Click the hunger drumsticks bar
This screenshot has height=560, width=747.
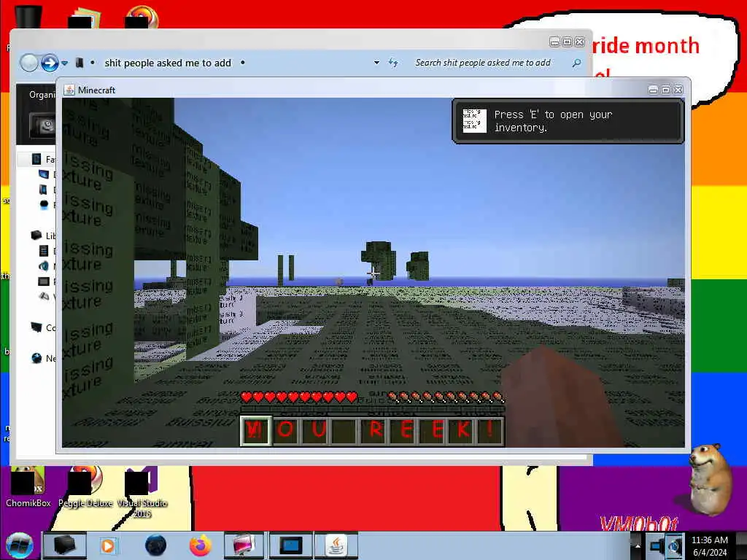(x=446, y=397)
